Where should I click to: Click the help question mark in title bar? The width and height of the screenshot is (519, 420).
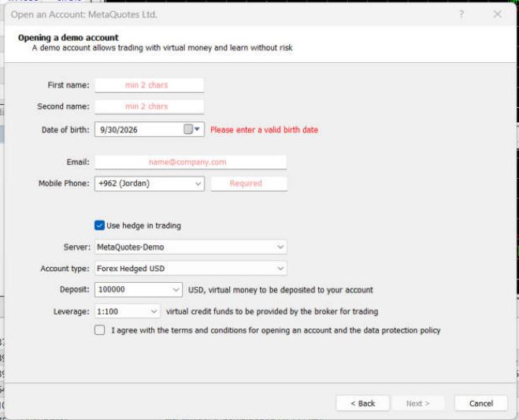462,14
